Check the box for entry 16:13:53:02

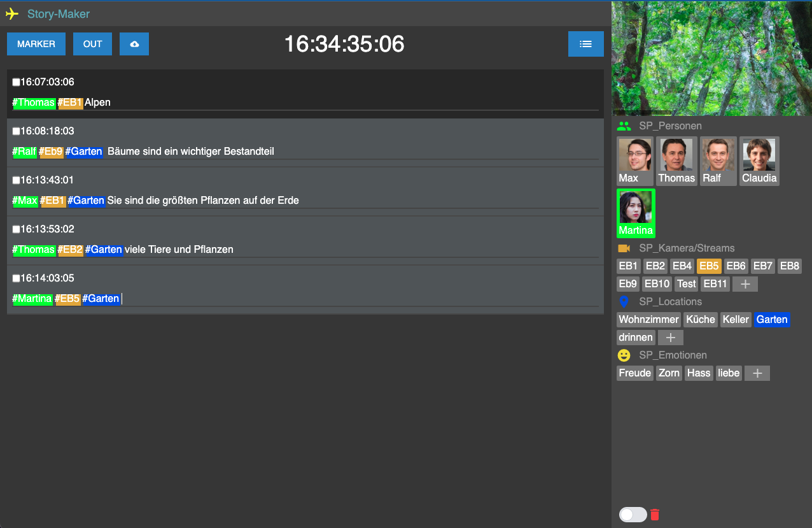(x=16, y=229)
